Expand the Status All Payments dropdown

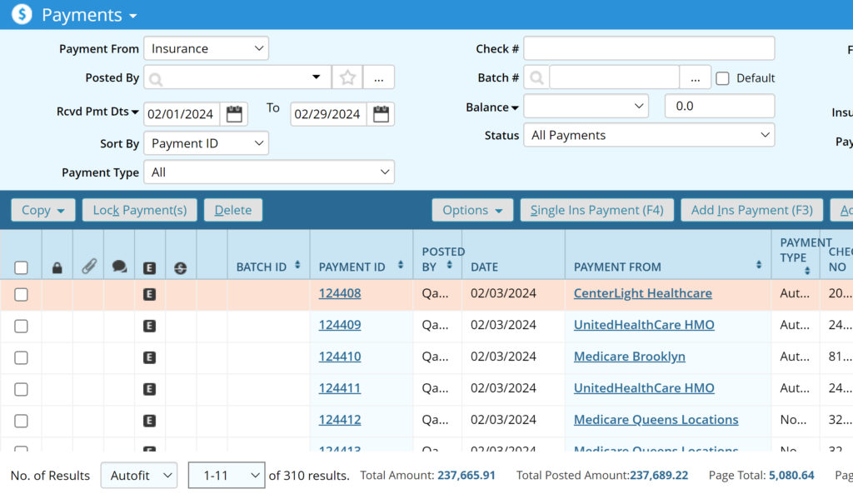648,135
